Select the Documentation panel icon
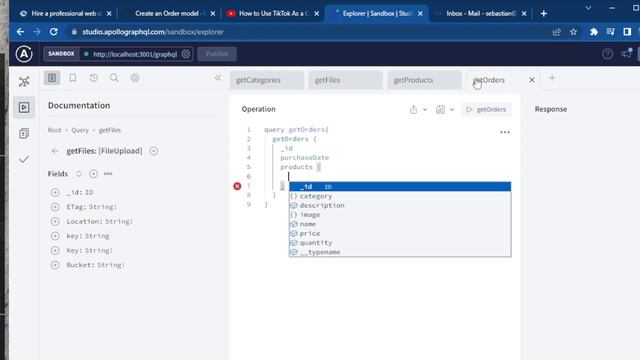 coord(52,78)
